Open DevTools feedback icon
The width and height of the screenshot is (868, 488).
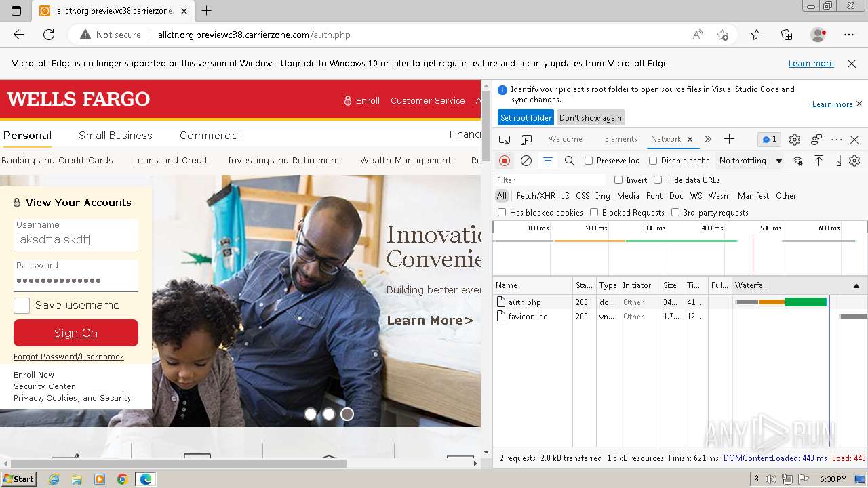(816, 139)
